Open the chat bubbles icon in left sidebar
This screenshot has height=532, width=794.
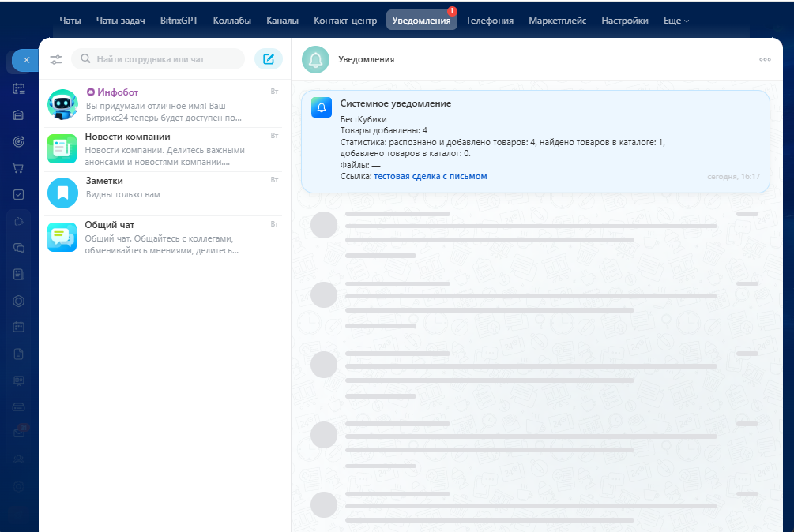click(18, 248)
